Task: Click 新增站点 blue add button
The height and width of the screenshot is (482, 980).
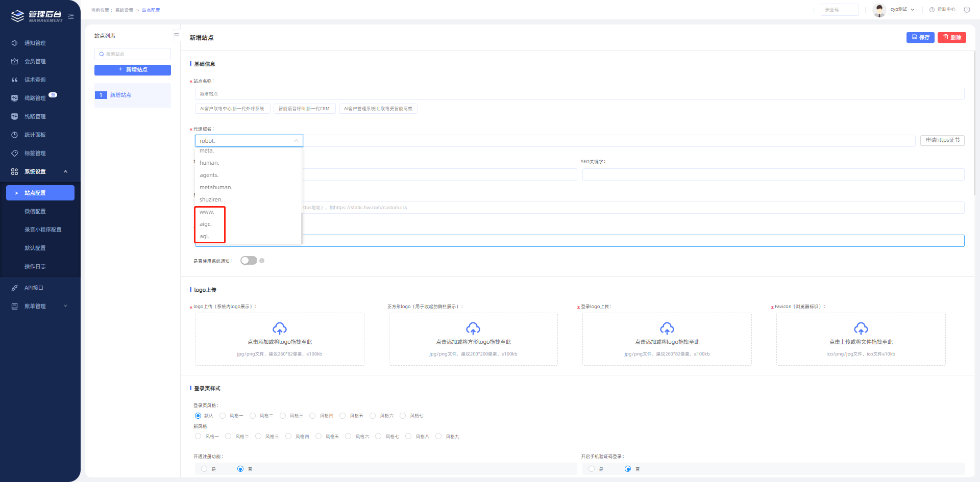Action: pos(133,70)
